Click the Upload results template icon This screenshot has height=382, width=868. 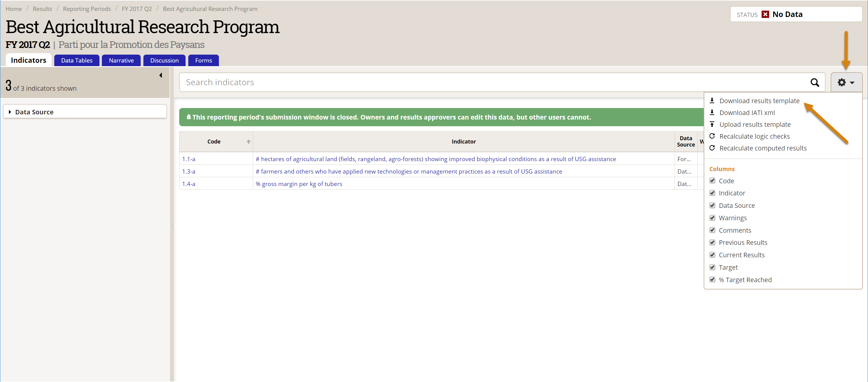coord(712,124)
